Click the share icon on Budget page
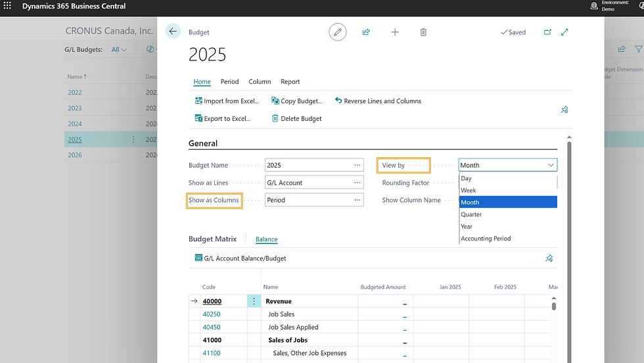644x363 pixels. pyautogui.click(x=366, y=32)
